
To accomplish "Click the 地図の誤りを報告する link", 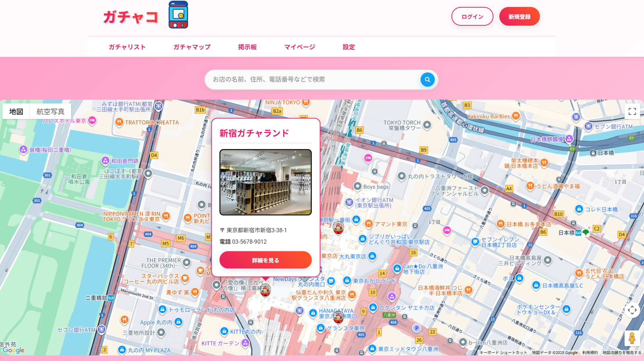I will click(621, 353).
